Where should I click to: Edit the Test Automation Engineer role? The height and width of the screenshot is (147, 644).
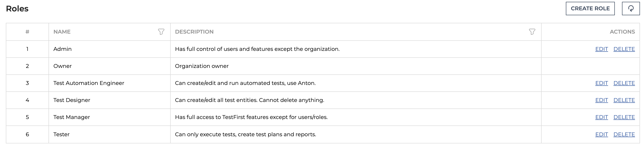602,83
